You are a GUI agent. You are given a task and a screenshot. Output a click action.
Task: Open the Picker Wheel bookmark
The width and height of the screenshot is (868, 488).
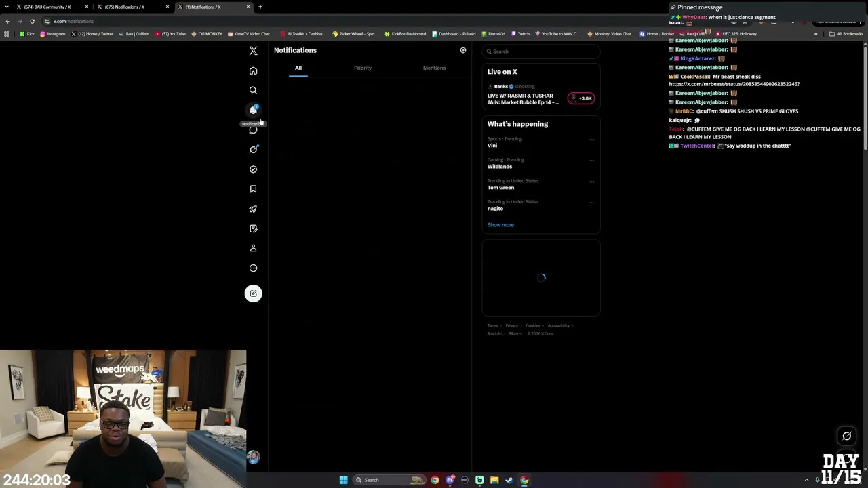pos(356,34)
